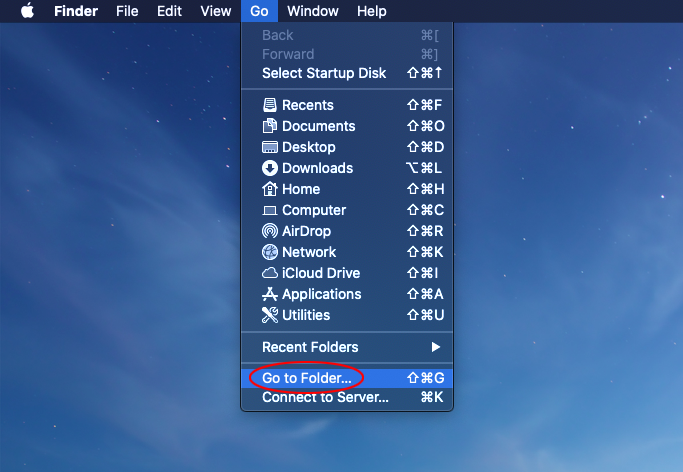Choose Go to Folder… entry
The height and width of the screenshot is (472, 683).
[x=347, y=378]
